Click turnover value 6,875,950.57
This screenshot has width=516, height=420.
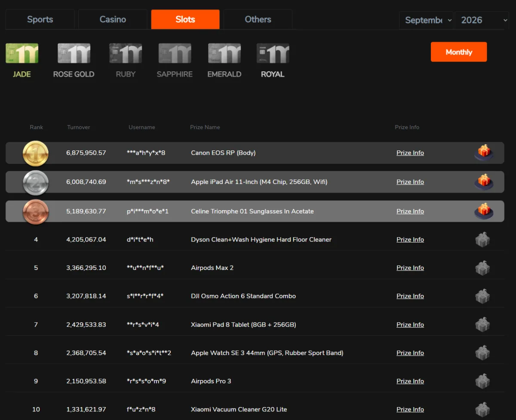click(x=86, y=153)
